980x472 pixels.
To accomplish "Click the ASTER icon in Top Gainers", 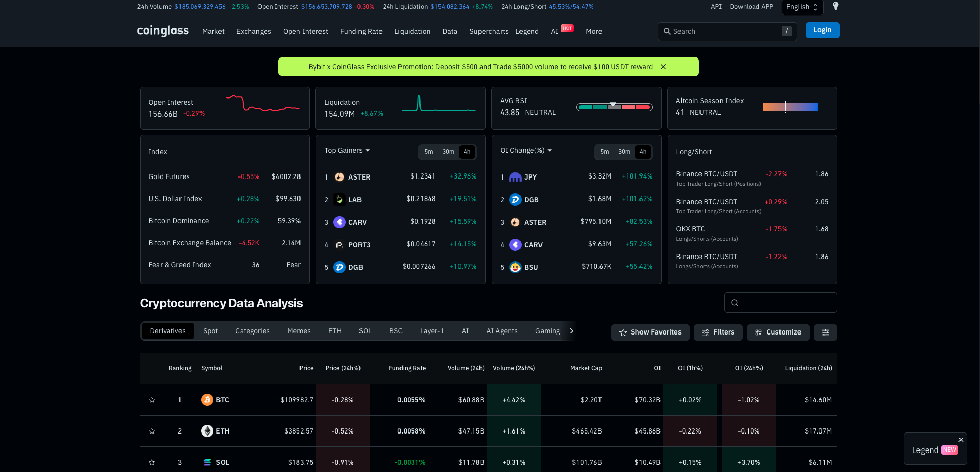I will coord(339,177).
